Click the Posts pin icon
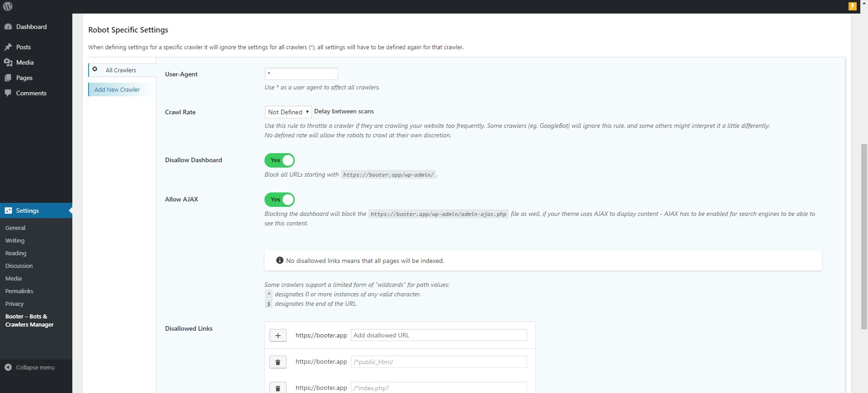 click(8, 47)
